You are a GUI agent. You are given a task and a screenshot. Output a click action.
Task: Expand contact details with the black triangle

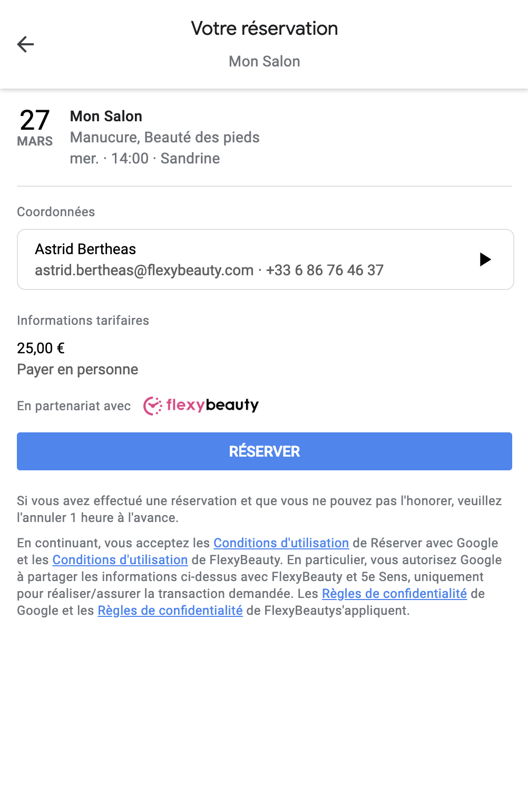(485, 259)
